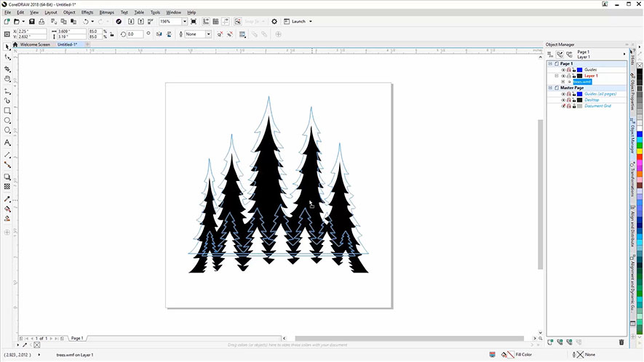Select the Rectangle tool
This screenshot has height=362, width=644.
pyautogui.click(x=7, y=110)
